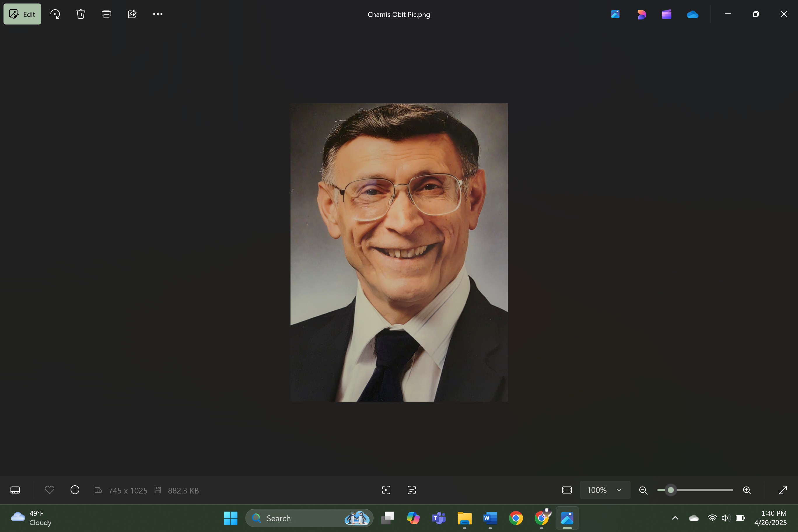Toggle the filmstrip view
The width and height of the screenshot is (798, 532).
[x=15, y=490]
